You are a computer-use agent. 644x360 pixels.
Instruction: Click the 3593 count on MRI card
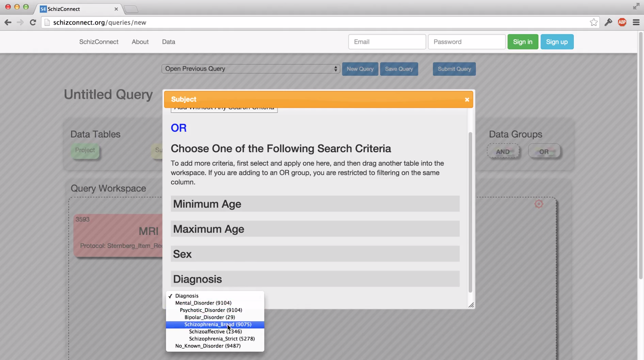click(82, 219)
